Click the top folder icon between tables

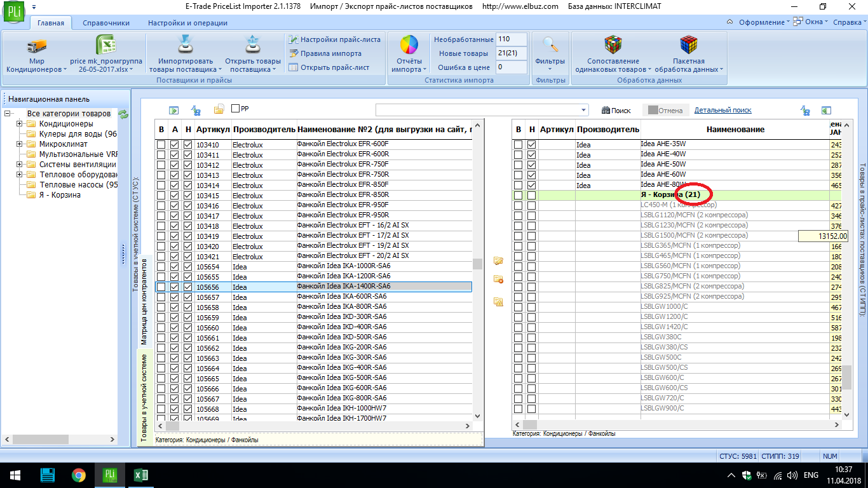[498, 261]
